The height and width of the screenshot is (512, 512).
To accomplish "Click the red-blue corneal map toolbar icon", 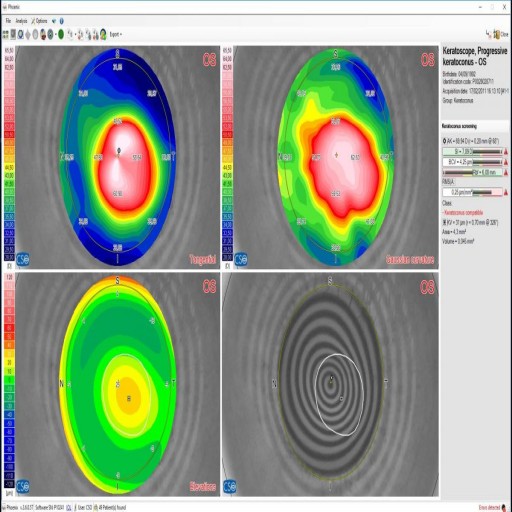I will [x=43, y=34].
